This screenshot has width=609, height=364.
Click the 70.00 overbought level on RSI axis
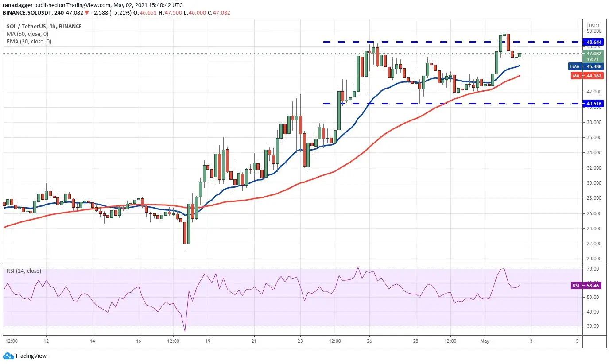point(593,269)
